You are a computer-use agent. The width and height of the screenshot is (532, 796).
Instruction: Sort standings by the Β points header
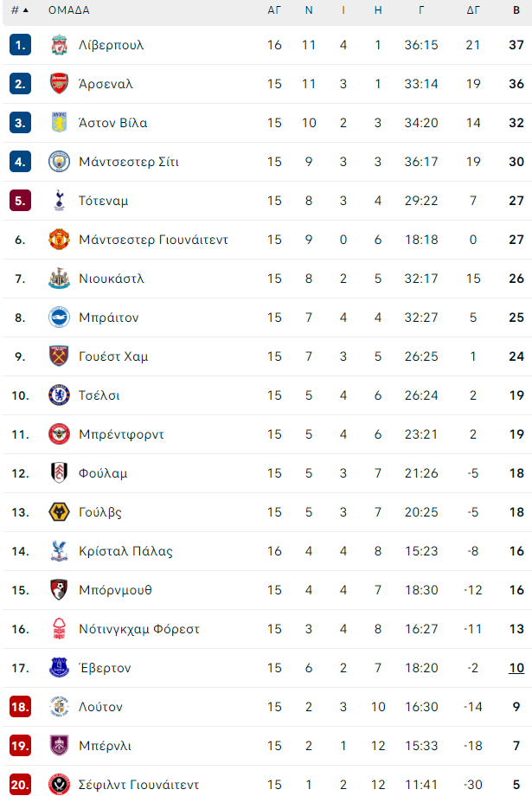pos(516,10)
